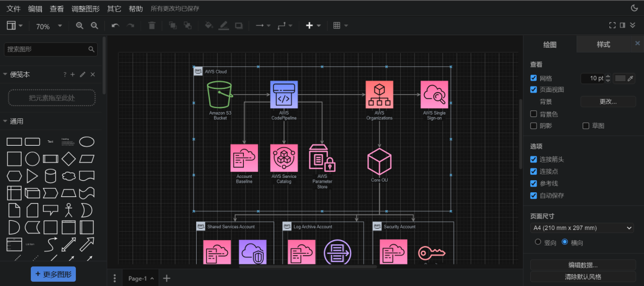Open the 查看 menu
The height and width of the screenshot is (286, 644).
click(57, 8)
